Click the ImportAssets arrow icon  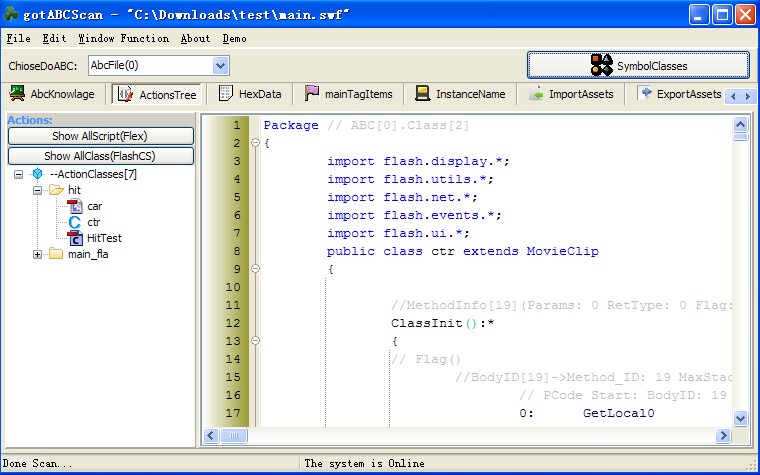pyautogui.click(x=536, y=93)
